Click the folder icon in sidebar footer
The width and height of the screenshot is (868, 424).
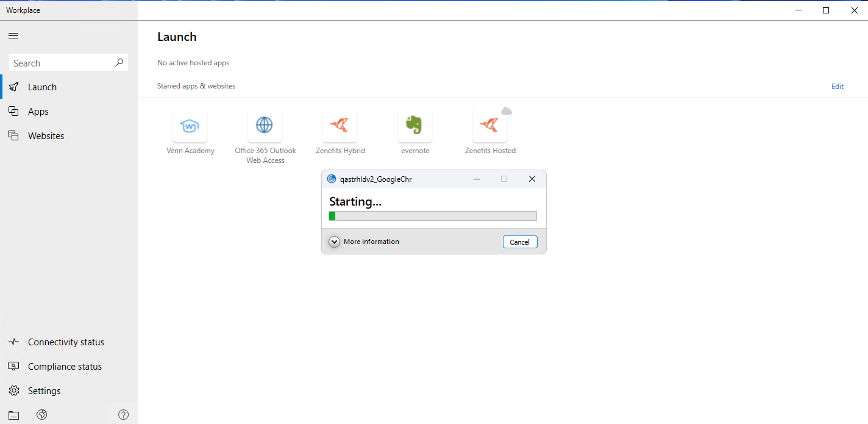click(13, 415)
